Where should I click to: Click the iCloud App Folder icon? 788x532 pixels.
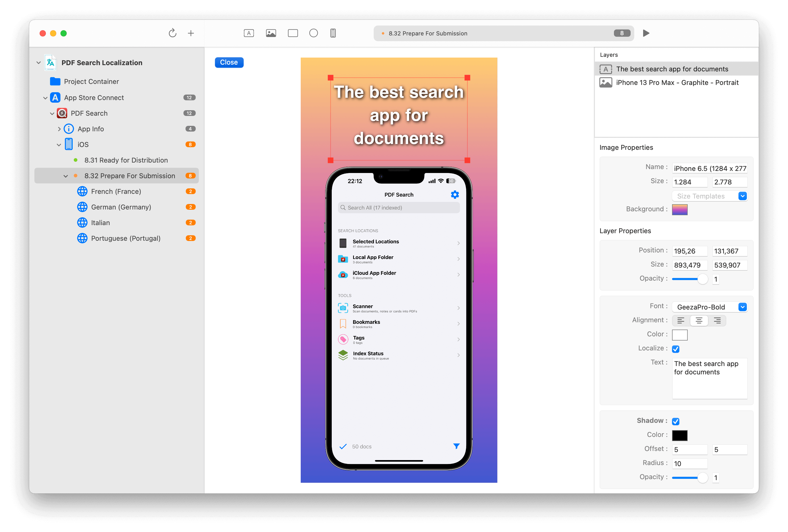tap(343, 274)
